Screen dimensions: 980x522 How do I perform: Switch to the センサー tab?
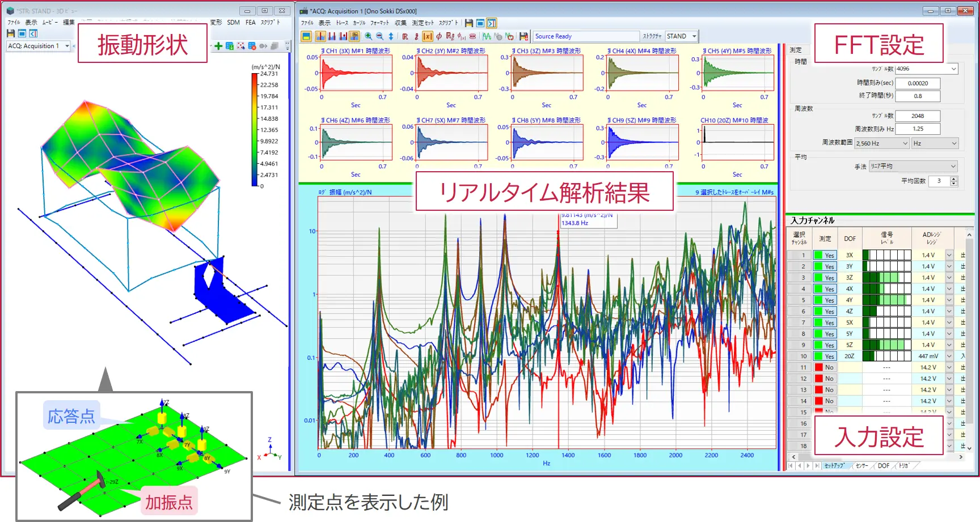coord(861,466)
